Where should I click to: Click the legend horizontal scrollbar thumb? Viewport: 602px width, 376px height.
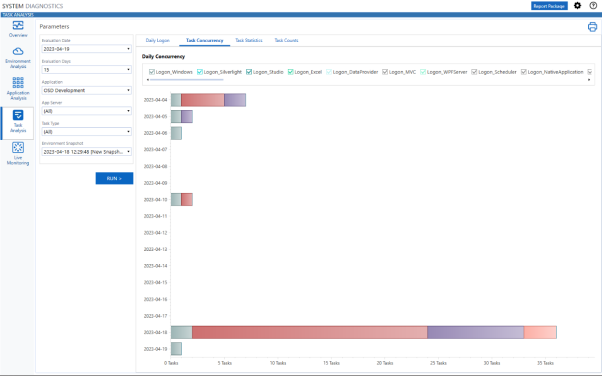[x=187, y=80]
